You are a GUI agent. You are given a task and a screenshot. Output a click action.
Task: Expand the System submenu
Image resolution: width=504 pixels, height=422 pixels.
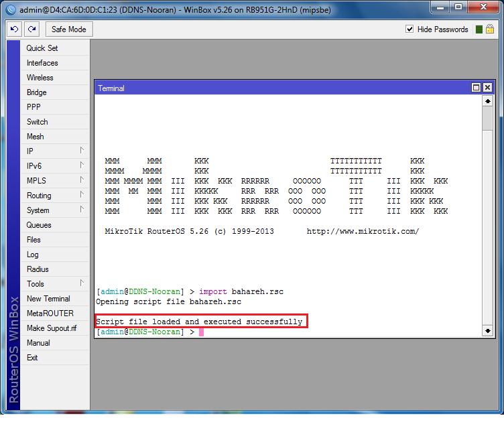point(55,210)
